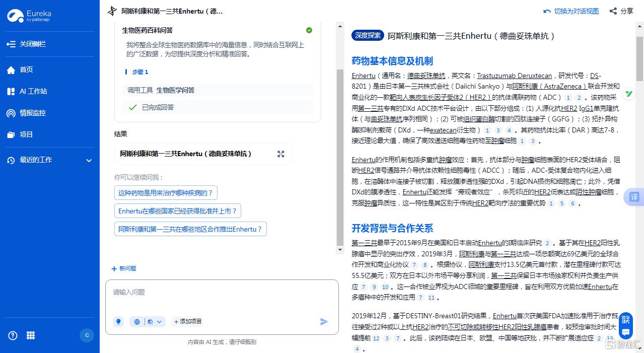Click the 内容由 AI 生成 disclaimer text
644x353 pixels.
(222, 342)
